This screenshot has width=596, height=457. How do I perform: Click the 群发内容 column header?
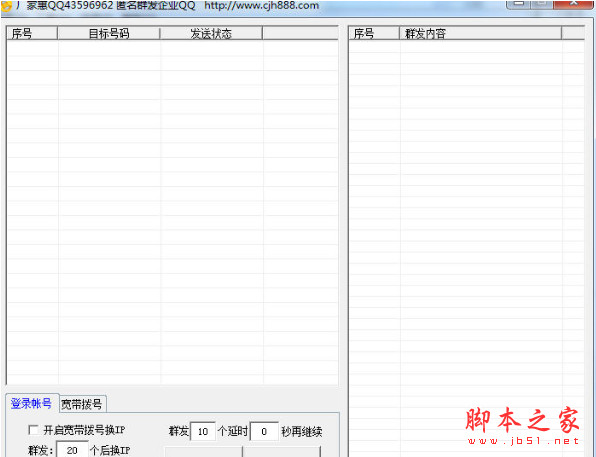(x=480, y=33)
